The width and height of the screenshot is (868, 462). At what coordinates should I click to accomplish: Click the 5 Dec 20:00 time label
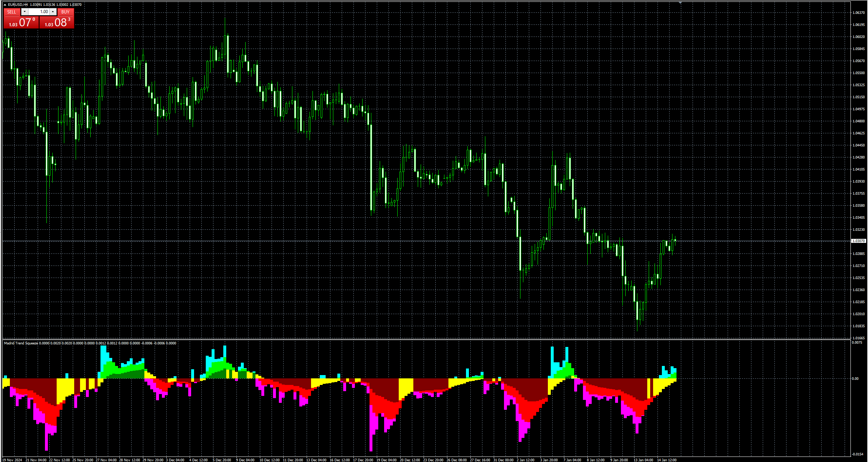(222, 460)
